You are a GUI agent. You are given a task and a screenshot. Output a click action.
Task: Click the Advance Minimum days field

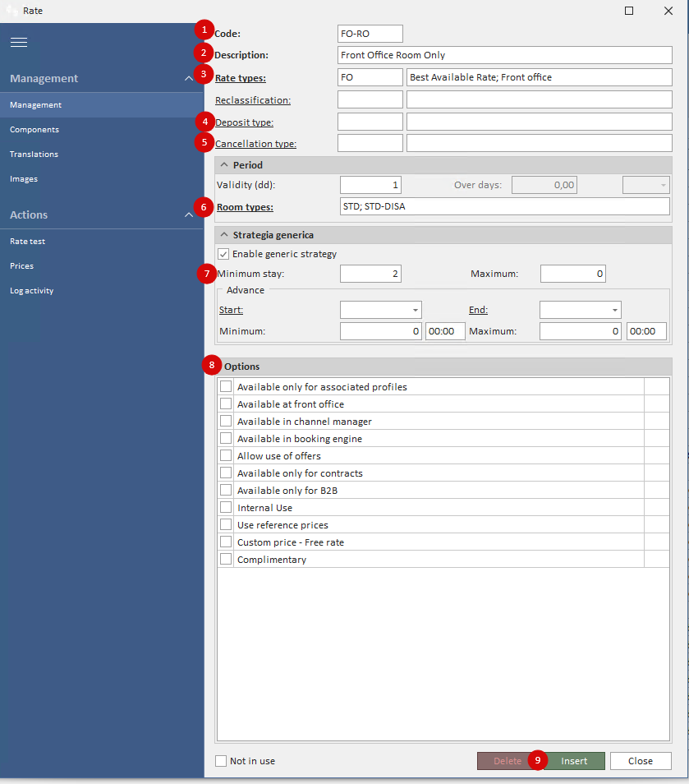click(x=381, y=331)
